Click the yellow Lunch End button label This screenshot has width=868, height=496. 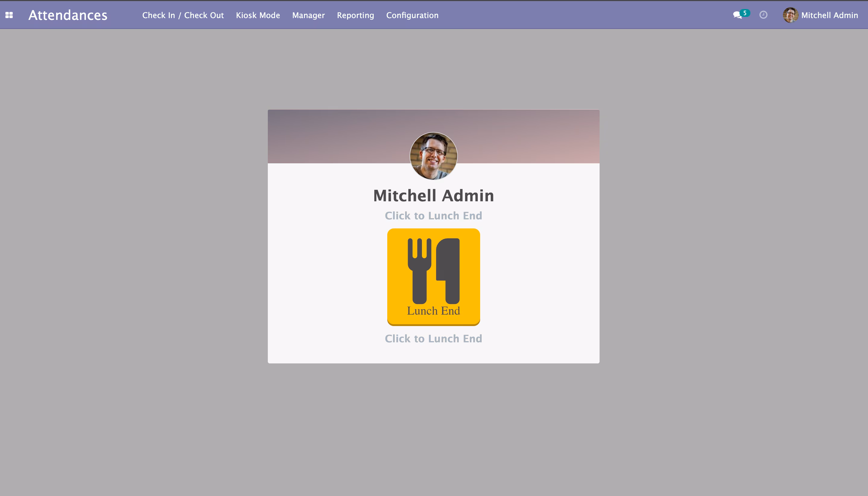[x=433, y=311]
